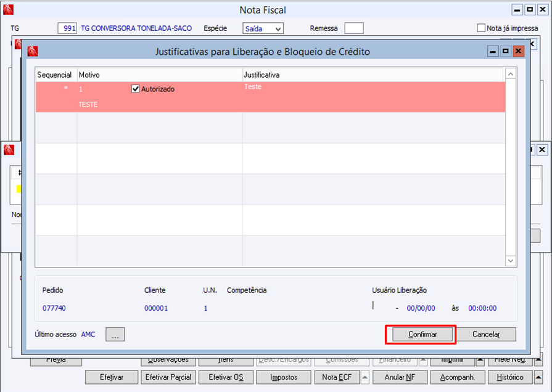Click the Efetivar button in Nota Fiscal
This screenshot has width=552, height=392.
pyautogui.click(x=112, y=377)
